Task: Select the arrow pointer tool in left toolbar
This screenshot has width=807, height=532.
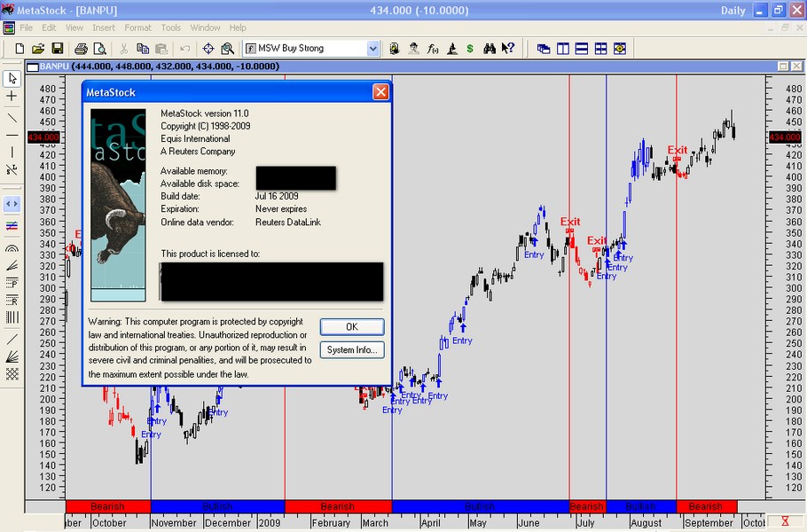Action: (12, 78)
